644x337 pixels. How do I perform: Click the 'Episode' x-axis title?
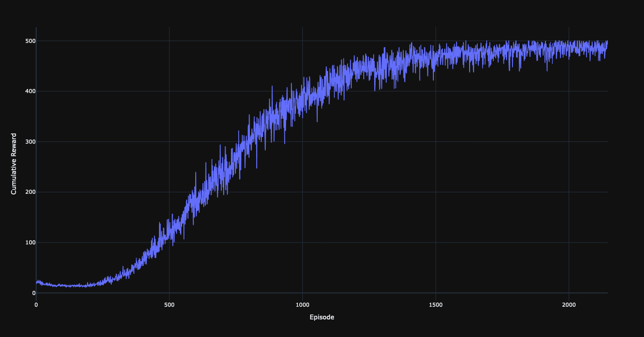coord(322,317)
